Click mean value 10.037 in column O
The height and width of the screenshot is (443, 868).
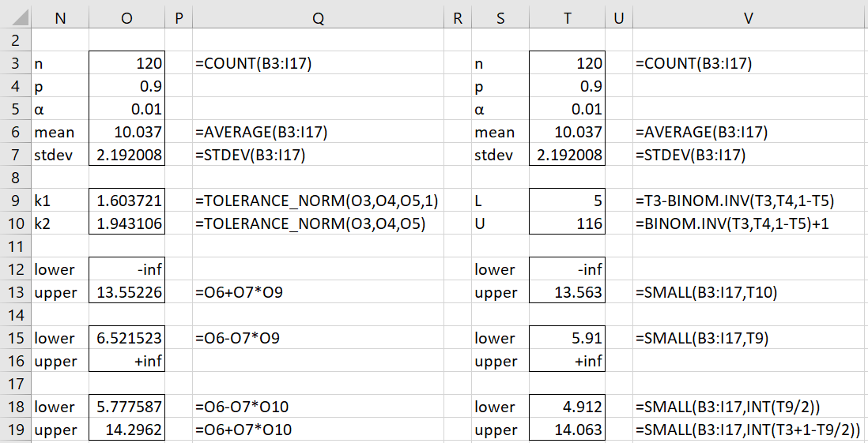pos(126,132)
